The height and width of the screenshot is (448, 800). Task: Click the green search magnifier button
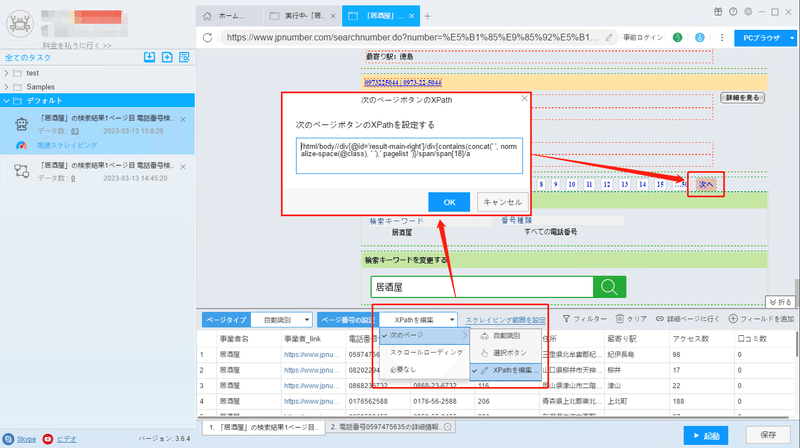[x=609, y=287]
